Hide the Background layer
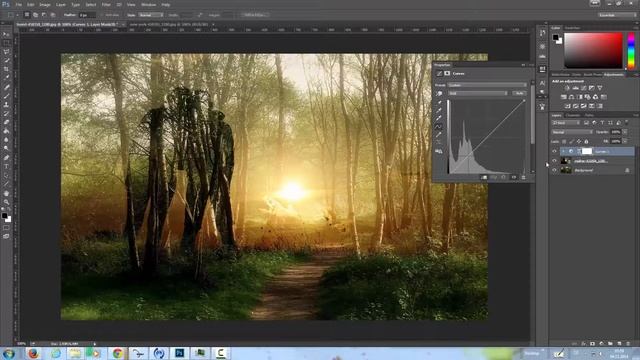The image size is (640, 360). (x=554, y=170)
